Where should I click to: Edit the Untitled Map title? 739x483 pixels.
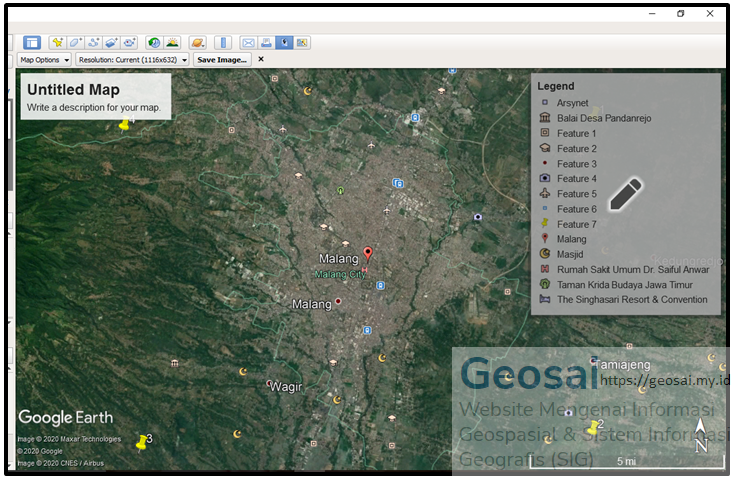tap(73, 90)
